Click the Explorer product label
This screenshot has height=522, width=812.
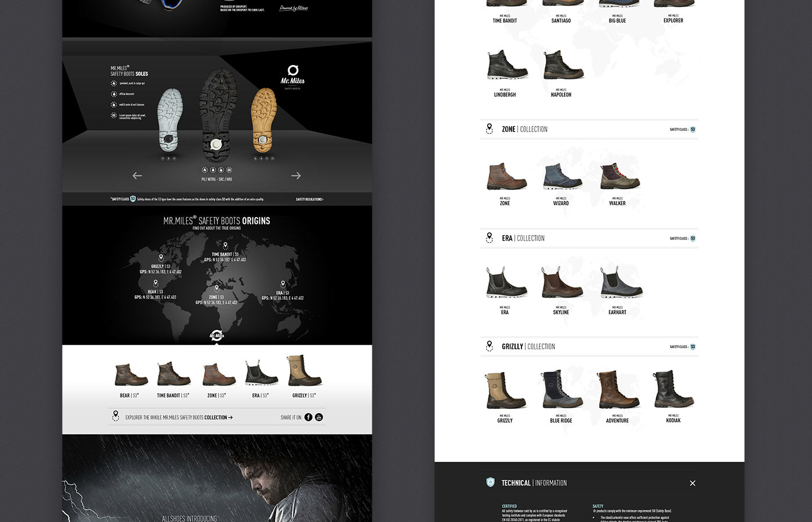(673, 21)
